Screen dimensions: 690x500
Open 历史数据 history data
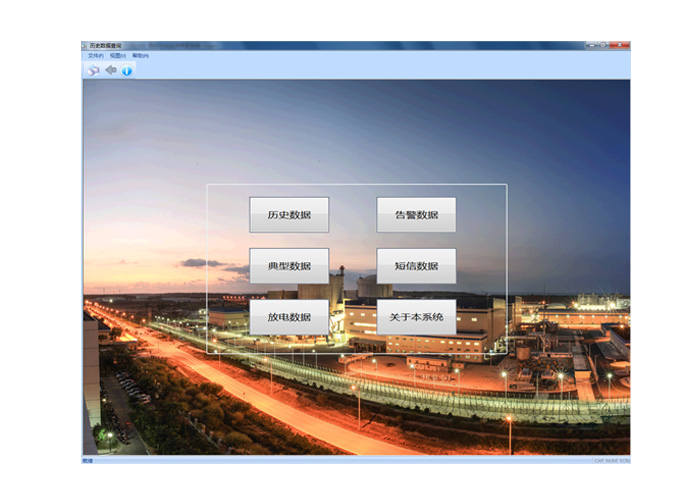tap(289, 215)
